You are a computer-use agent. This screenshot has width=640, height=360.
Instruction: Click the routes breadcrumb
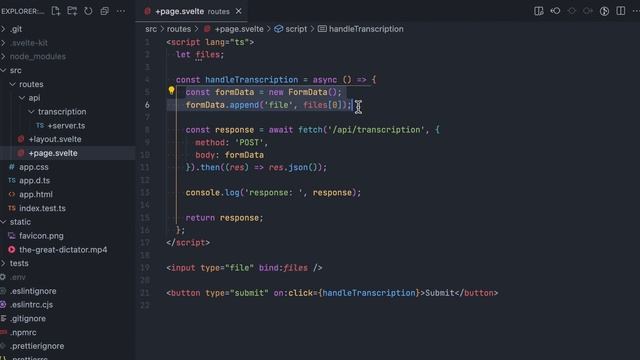coord(179,29)
